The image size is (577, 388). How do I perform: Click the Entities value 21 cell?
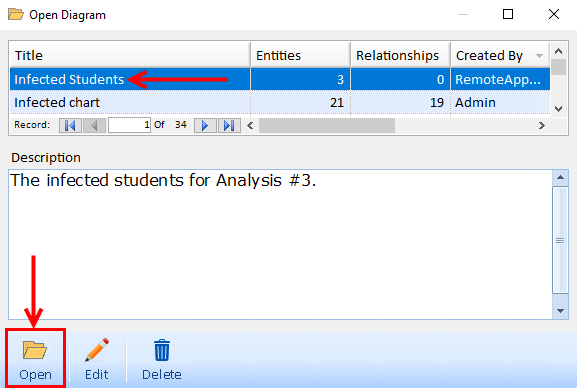300,102
